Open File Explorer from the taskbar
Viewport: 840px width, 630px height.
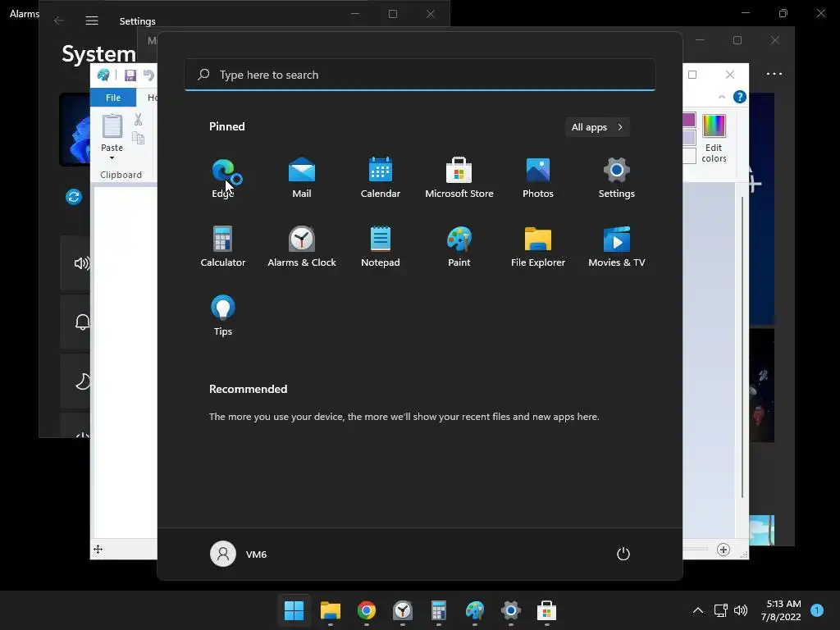331,610
